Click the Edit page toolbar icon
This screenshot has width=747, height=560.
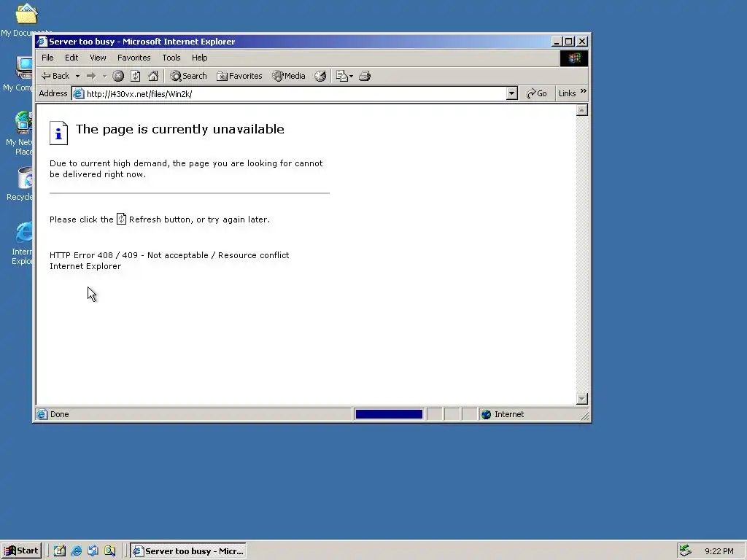[x=341, y=76]
